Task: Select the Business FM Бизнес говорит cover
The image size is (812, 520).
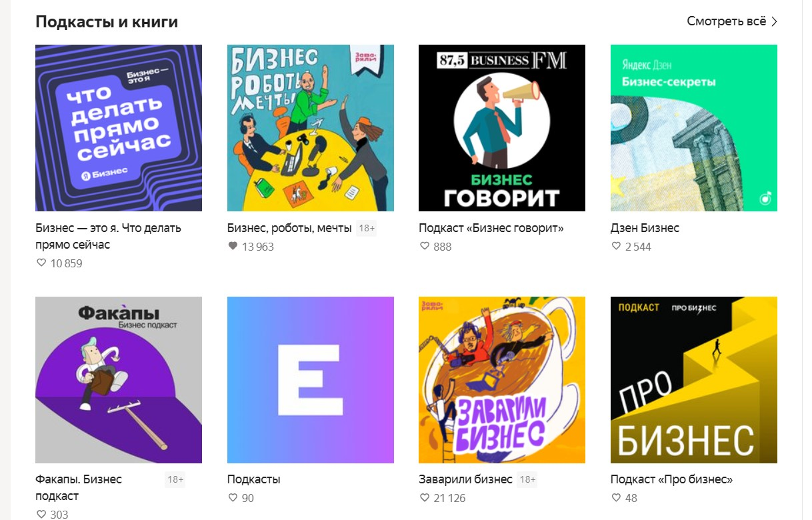Action: 502,128
